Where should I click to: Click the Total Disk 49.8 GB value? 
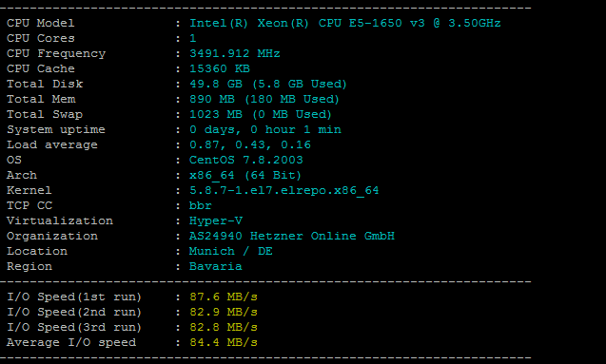click(268, 84)
